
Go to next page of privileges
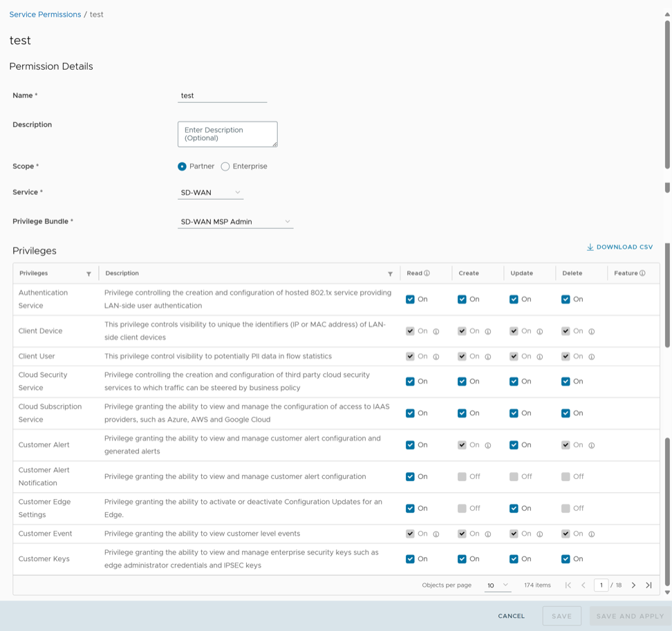point(633,585)
